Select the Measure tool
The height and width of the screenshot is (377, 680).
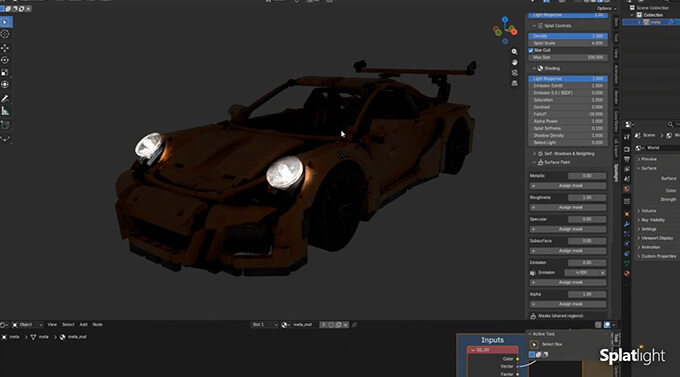(x=5, y=111)
